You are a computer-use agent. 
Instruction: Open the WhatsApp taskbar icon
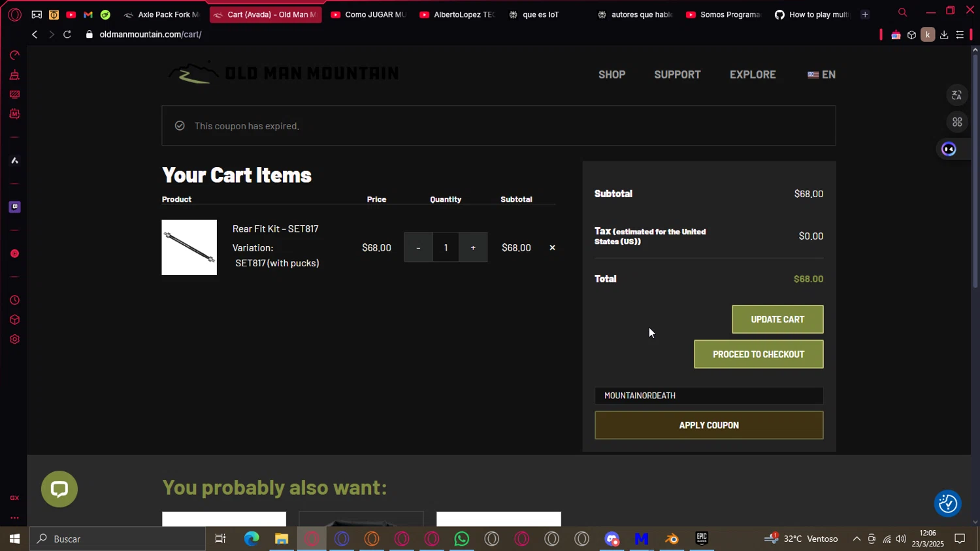[x=462, y=539]
